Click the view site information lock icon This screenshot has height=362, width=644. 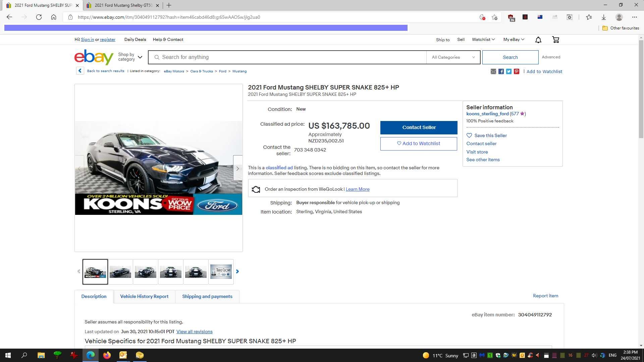click(70, 17)
